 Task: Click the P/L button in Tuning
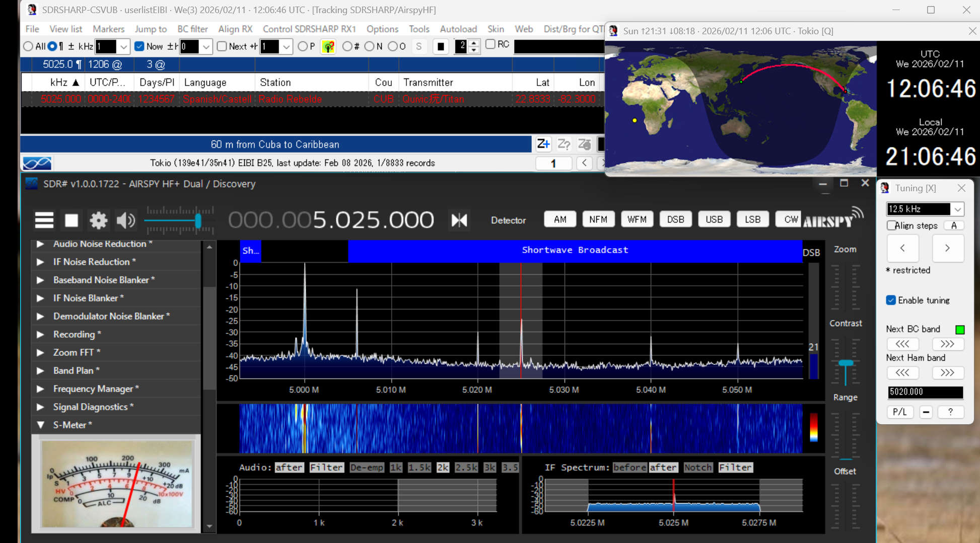pos(899,412)
